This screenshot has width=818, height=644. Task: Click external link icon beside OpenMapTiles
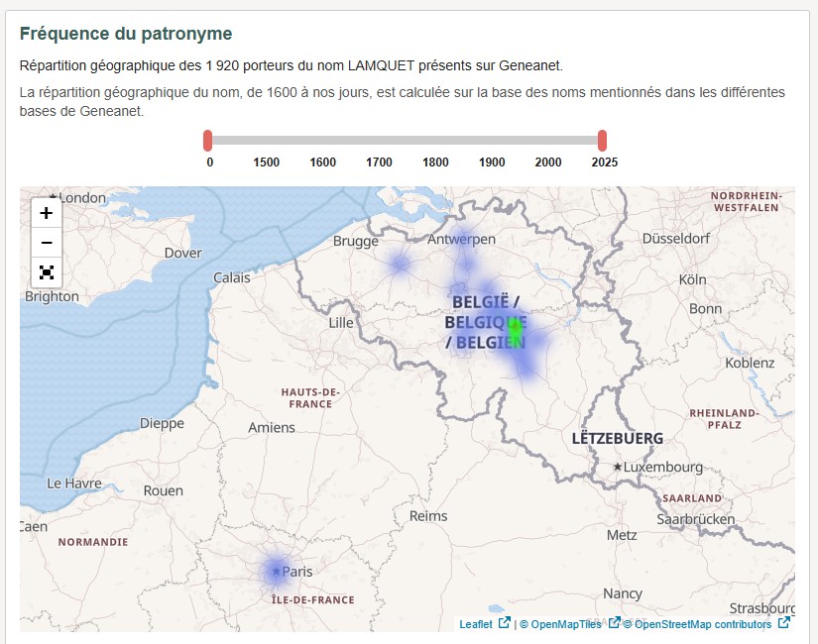pos(614,623)
